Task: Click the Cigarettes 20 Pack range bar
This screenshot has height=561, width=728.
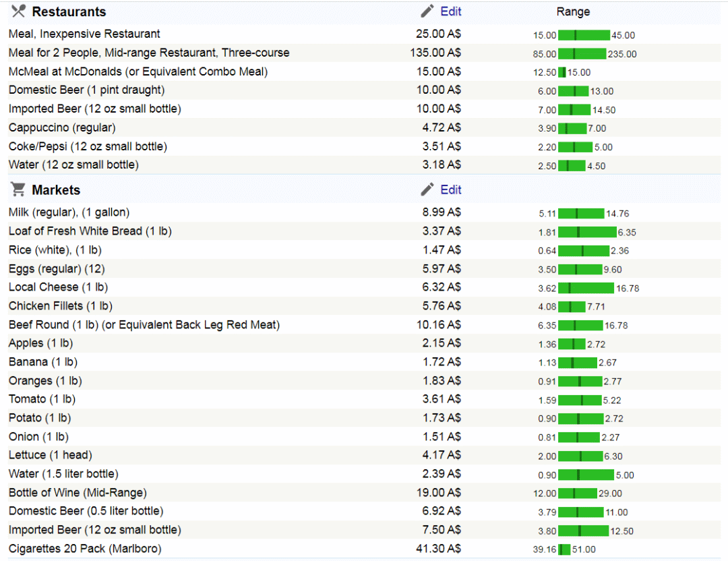Action: click(x=564, y=550)
